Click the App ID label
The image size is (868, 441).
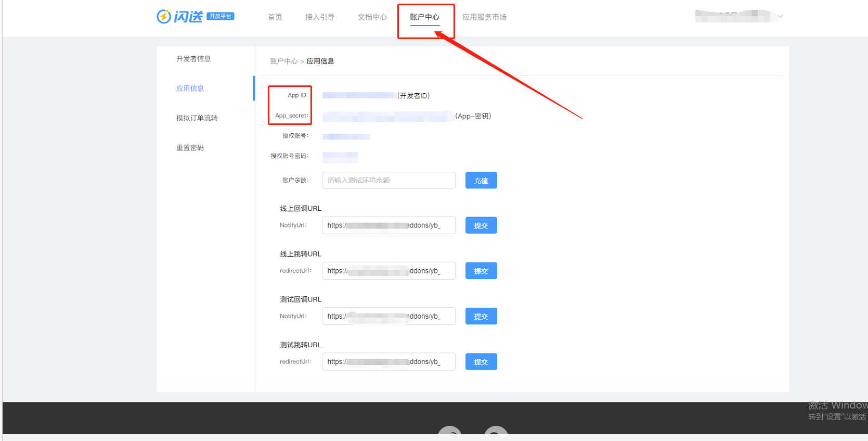click(298, 95)
